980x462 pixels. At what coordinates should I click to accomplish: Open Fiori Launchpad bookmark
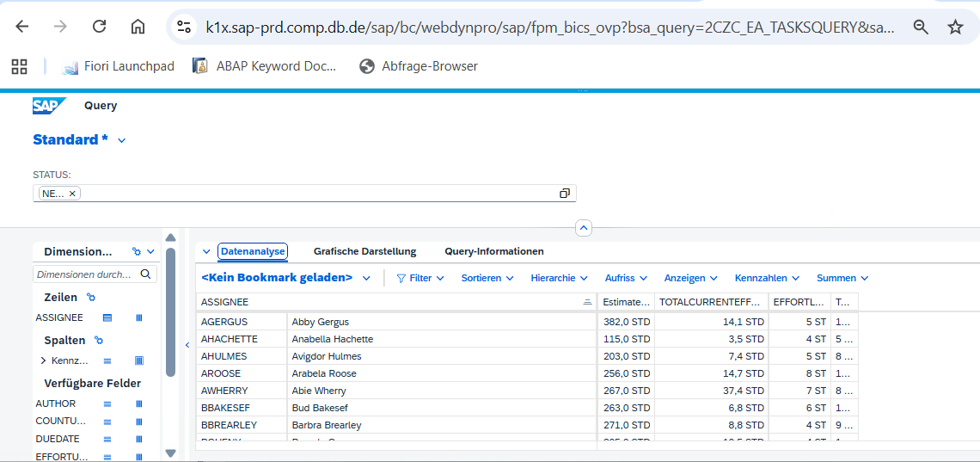pyautogui.click(x=118, y=66)
